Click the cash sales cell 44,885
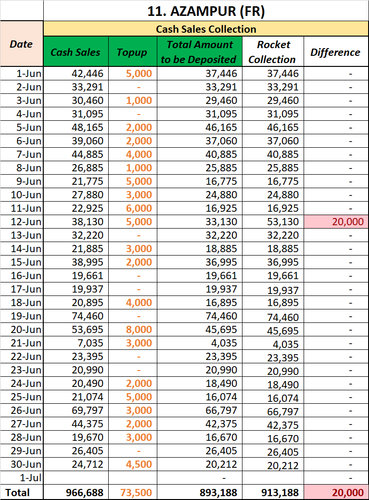 click(76, 154)
